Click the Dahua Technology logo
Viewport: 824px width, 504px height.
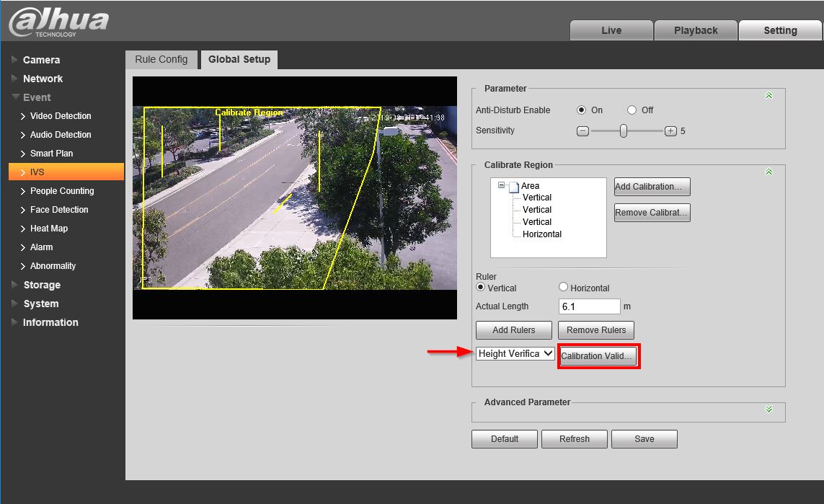pyautogui.click(x=59, y=22)
